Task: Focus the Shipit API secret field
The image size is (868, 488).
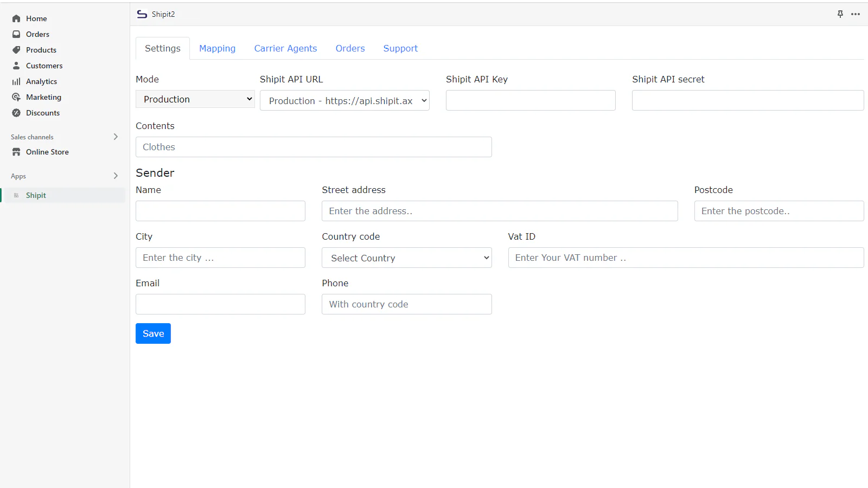Action: (748, 100)
